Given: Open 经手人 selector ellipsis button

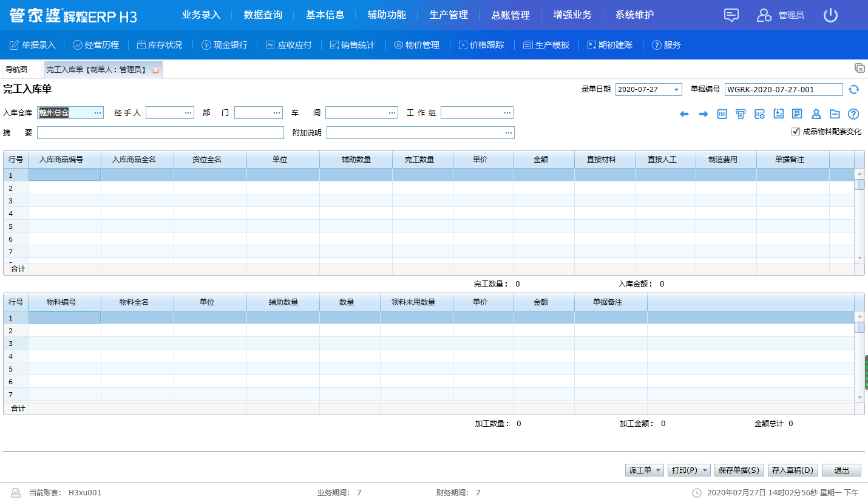Looking at the screenshot, I should [188, 113].
